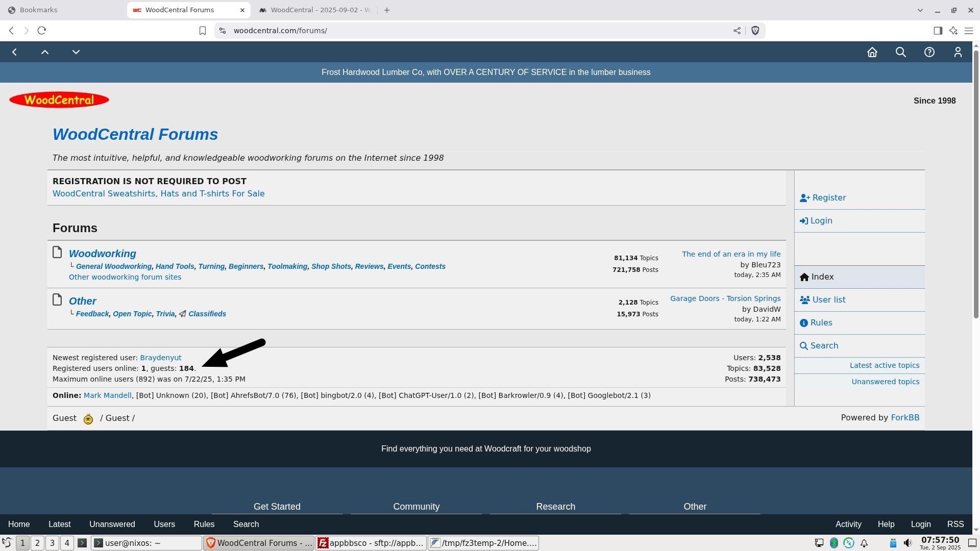Open 'The end of an era in my life' topic
Screen dimensions: 980x551
(x=731, y=254)
